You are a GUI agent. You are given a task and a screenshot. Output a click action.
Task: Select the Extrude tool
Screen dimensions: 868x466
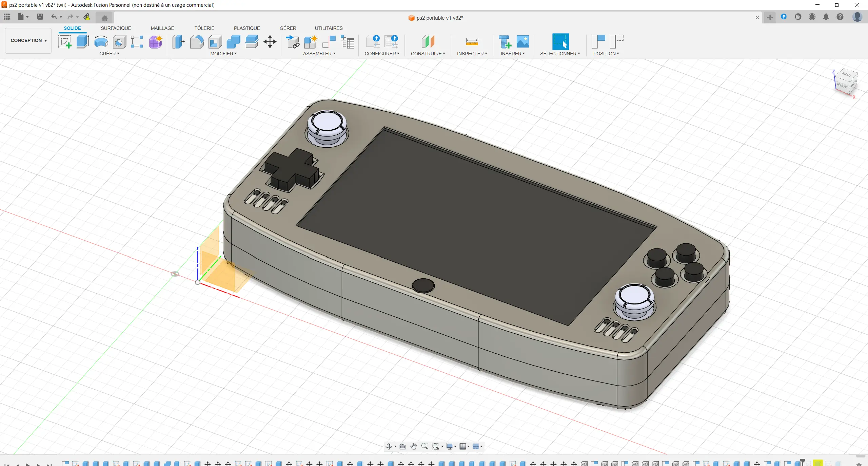83,42
